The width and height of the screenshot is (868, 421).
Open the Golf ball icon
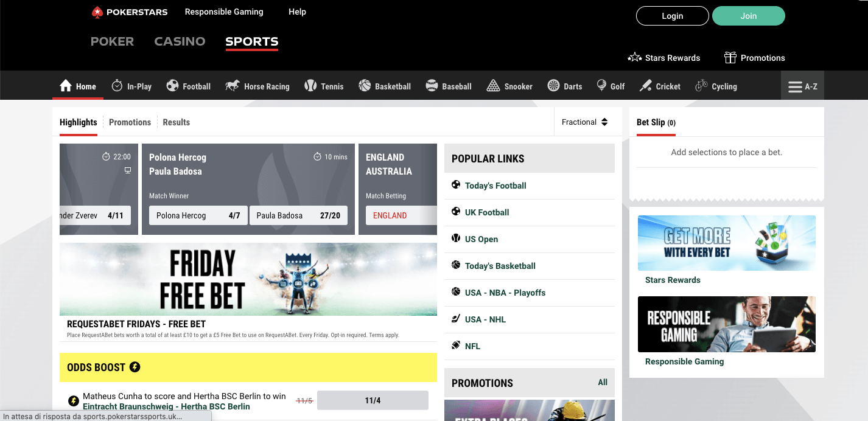tap(601, 86)
